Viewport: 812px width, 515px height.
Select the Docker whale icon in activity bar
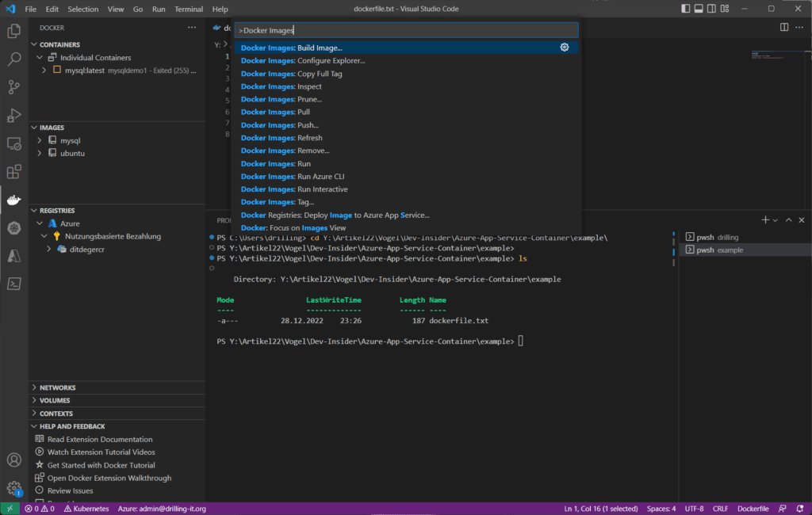tap(14, 200)
